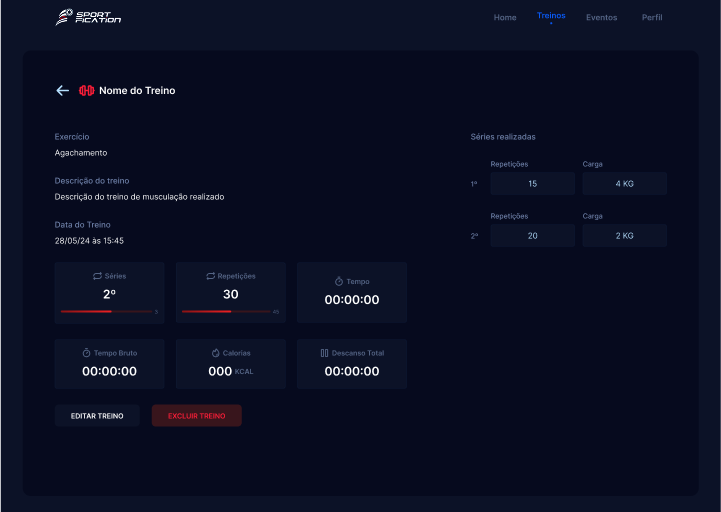This screenshot has height=512, width=721.
Task: Click the Repetições progress bar
Action: click(x=226, y=311)
